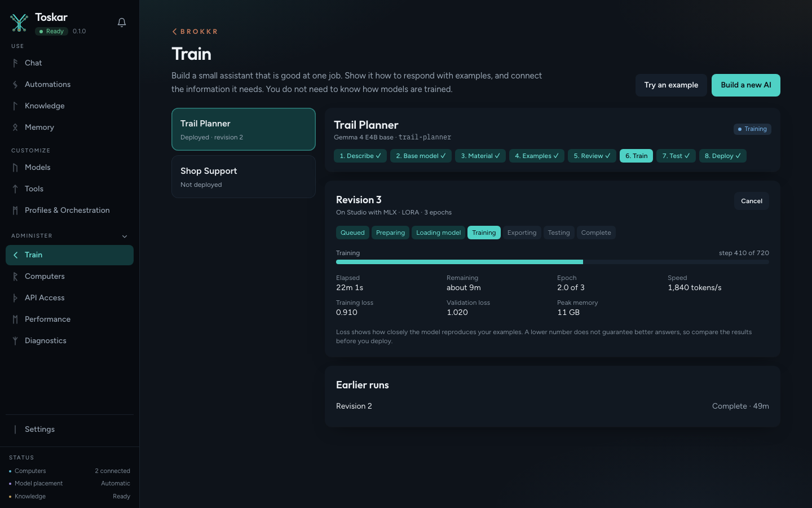Click the Models sidebar icon
Viewport: 812px width, 508px height.
pyautogui.click(x=15, y=168)
